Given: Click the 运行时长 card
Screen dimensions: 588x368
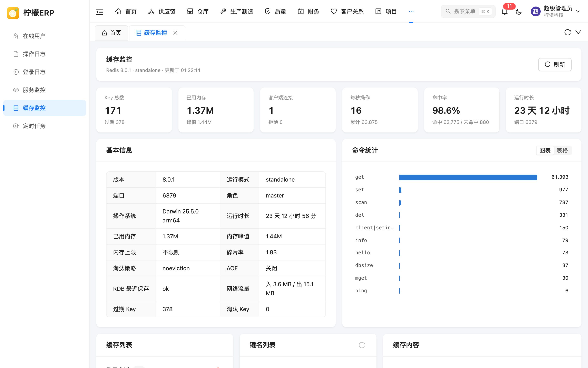Looking at the screenshot, I should click(543, 110).
